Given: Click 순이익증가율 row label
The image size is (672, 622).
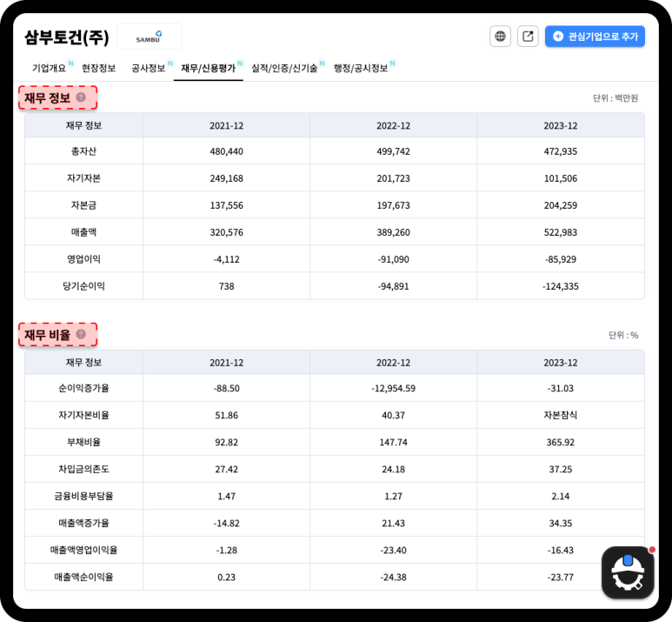Looking at the screenshot, I should [x=83, y=388].
